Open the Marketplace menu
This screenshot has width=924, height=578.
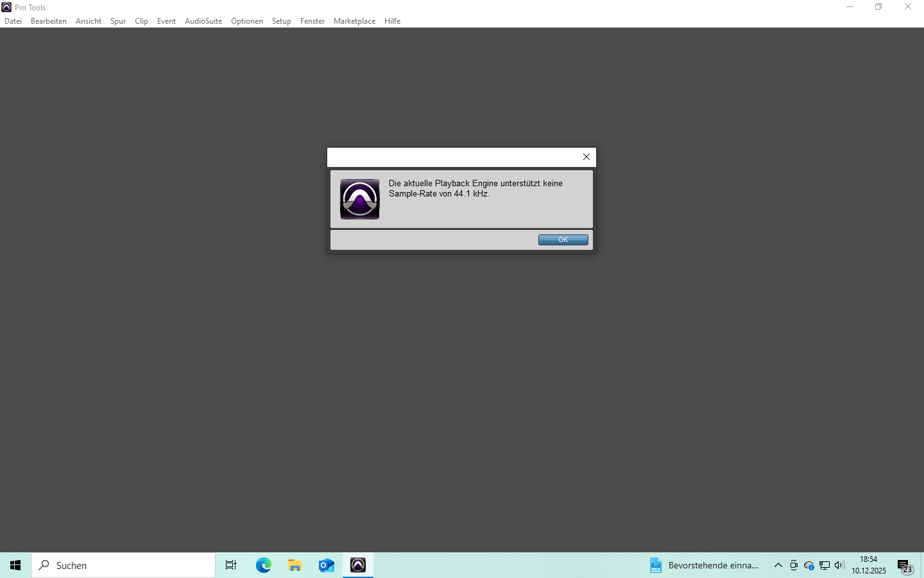[354, 21]
